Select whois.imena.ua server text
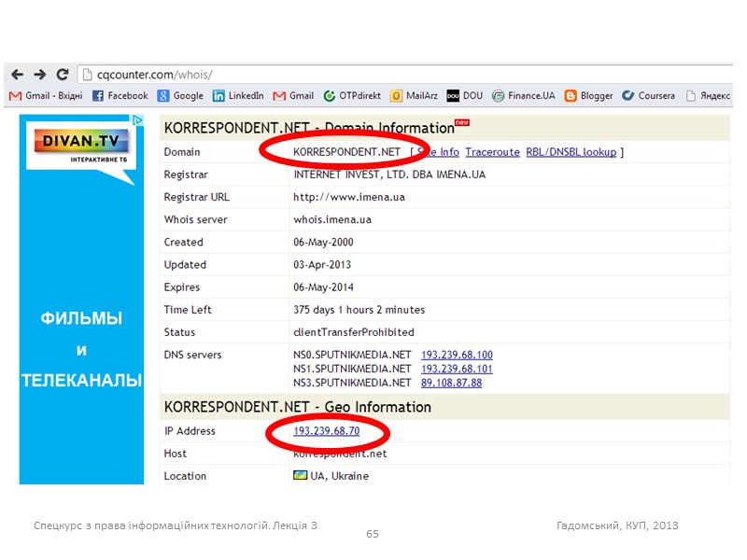The height and width of the screenshot is (560, 747). [332, 219]
